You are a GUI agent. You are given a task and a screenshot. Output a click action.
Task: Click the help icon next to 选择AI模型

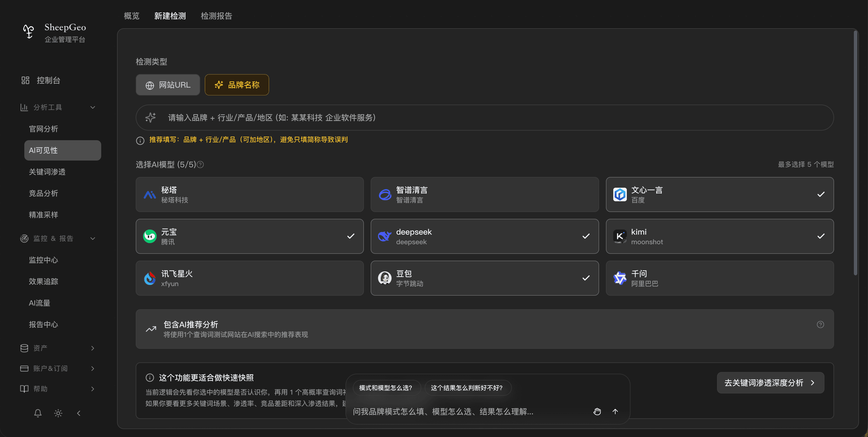(200, 165)
